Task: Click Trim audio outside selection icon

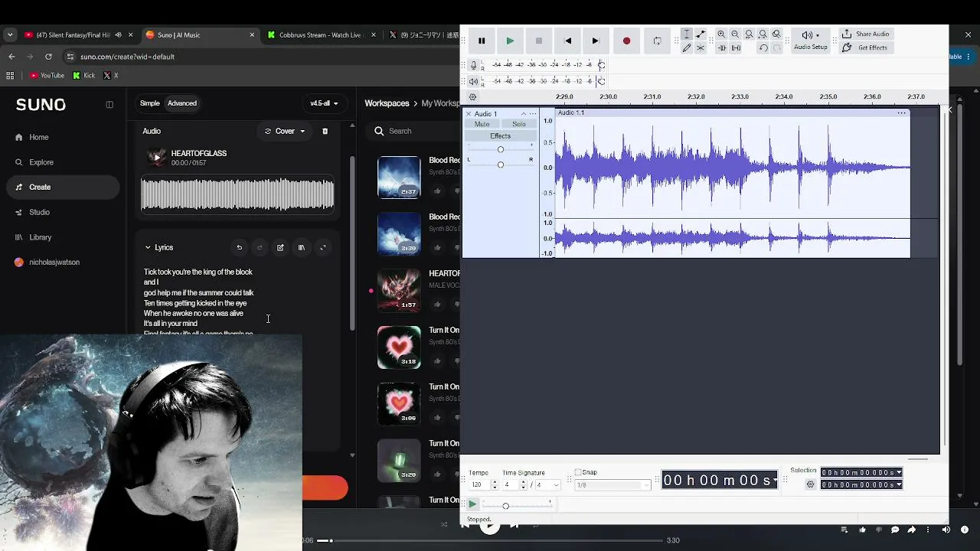Action: click(x=721, y=47)
